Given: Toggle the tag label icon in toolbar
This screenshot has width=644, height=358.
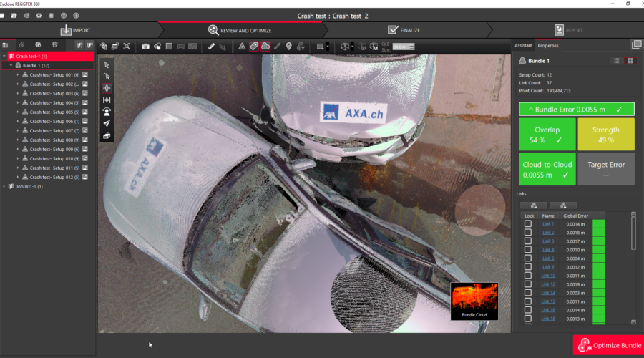Looking at the screenshot, I should coord(254,47).
